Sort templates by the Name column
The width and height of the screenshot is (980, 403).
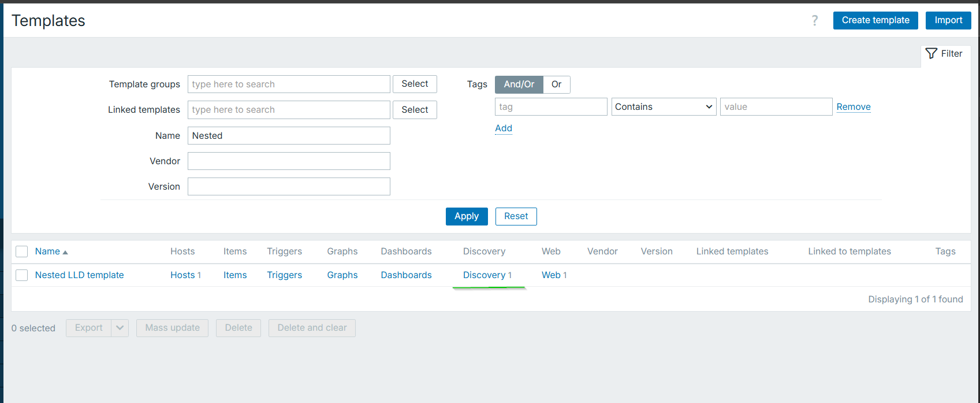(x=48, y=252)
